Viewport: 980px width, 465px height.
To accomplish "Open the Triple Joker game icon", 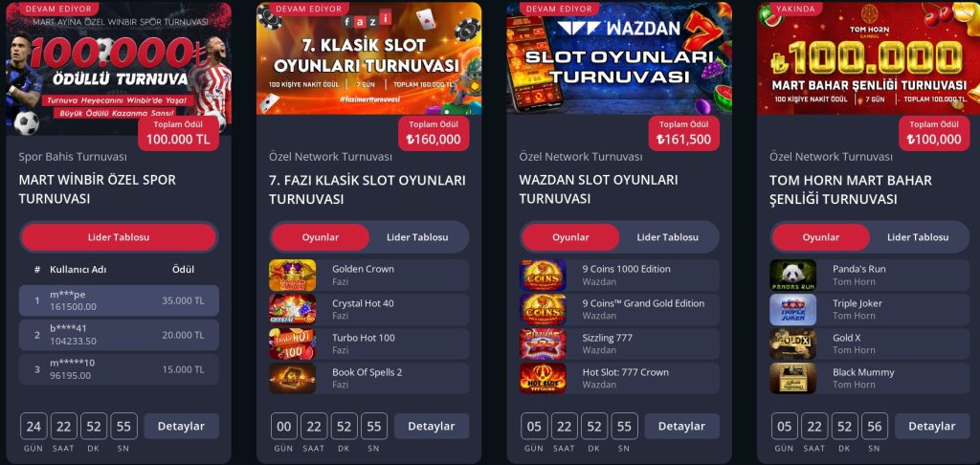I will [x=793, y=309].
